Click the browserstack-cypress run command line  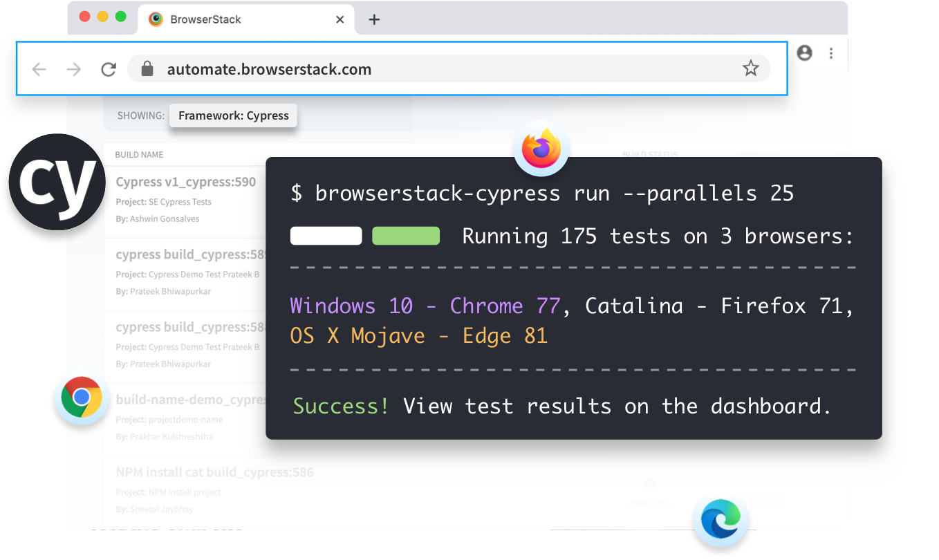(542, 194)
